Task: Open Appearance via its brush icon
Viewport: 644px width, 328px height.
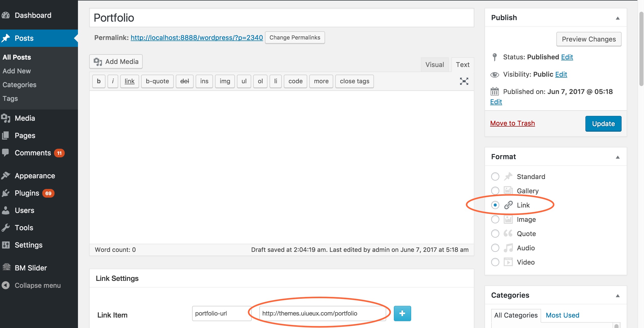Action: (x=6, y=175)
